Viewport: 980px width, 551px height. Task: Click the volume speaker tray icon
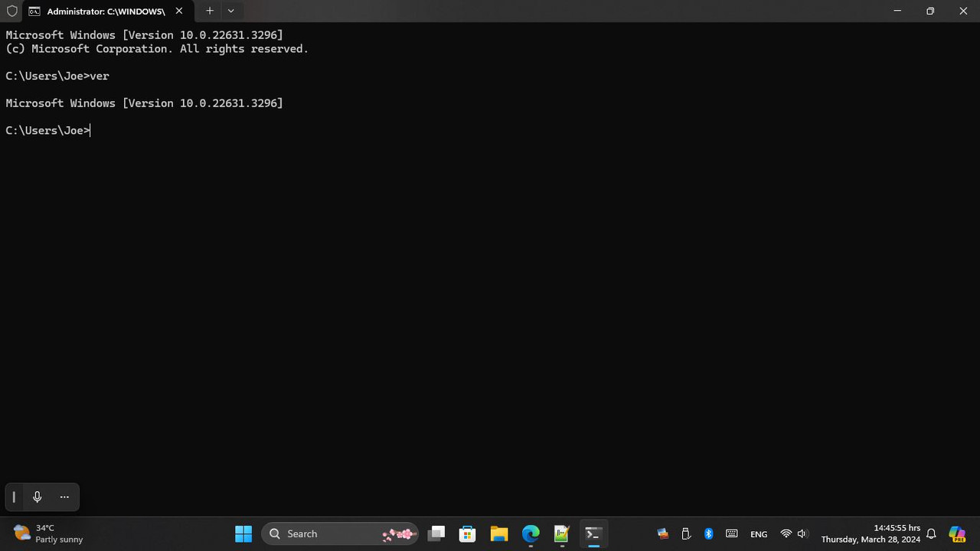click(x=802, y=533)
